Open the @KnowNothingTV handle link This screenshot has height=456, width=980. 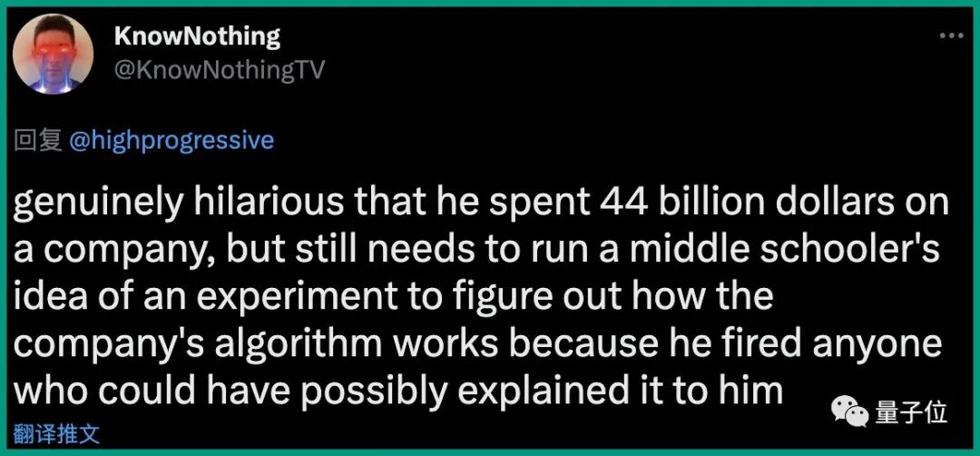point(220,70)
